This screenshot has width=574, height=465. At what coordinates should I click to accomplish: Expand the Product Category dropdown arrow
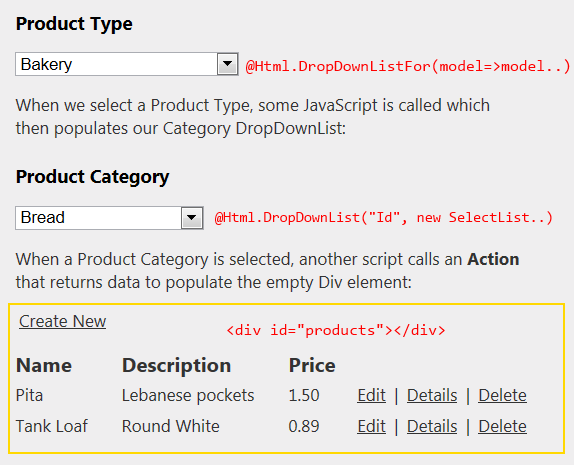192,218
